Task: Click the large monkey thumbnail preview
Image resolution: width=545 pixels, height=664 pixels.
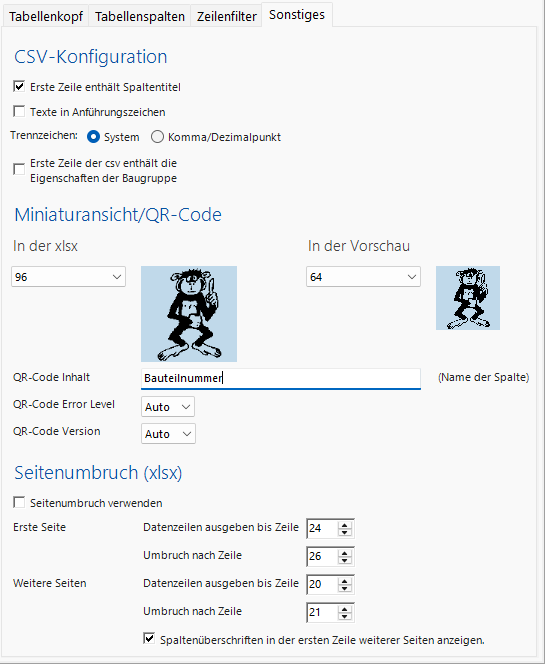Action: (189, 314)
